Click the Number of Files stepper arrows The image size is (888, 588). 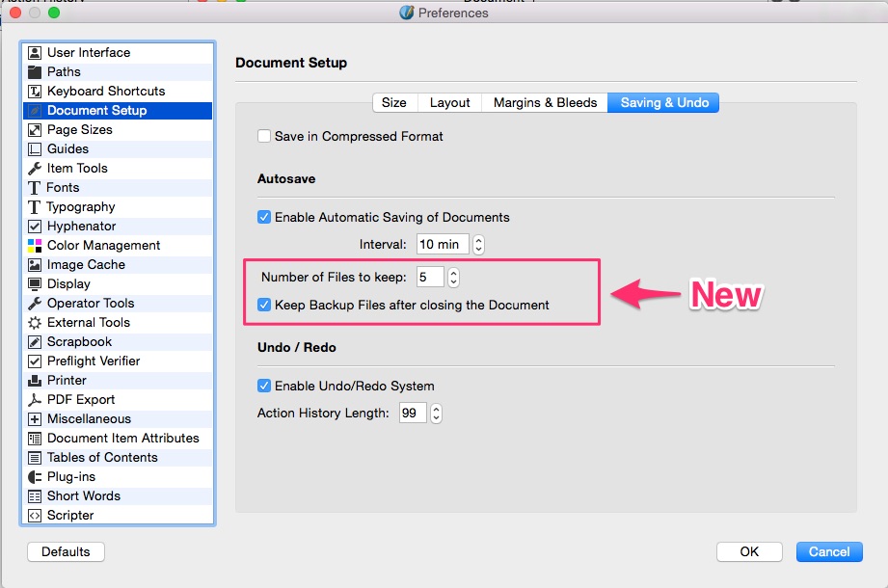pos(454,278)
